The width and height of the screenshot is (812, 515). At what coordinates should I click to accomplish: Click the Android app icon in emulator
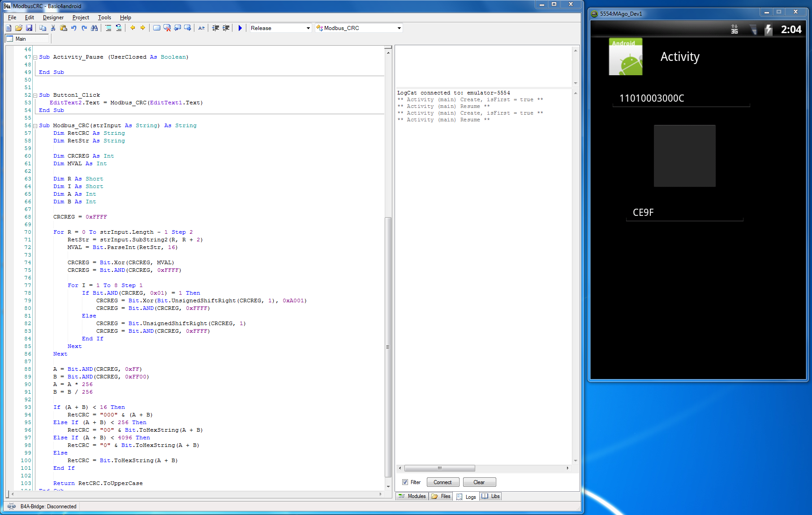point(625,56)
